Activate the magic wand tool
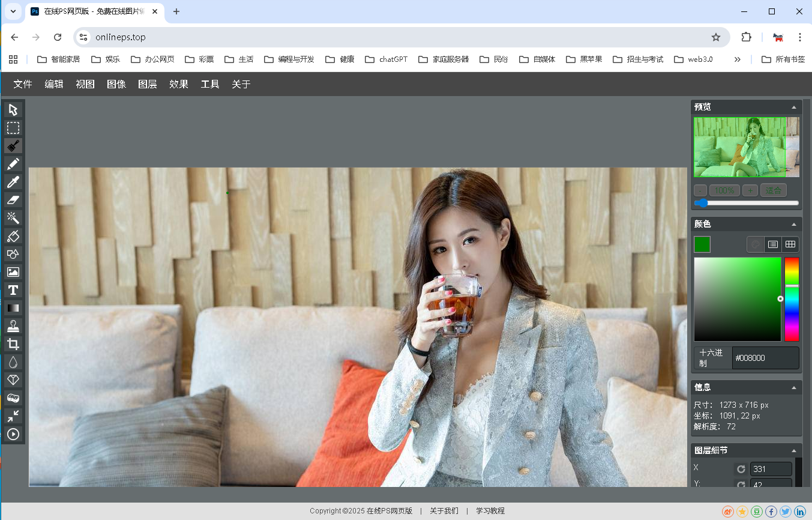812x520 pixels. click(x=13, y=218)
